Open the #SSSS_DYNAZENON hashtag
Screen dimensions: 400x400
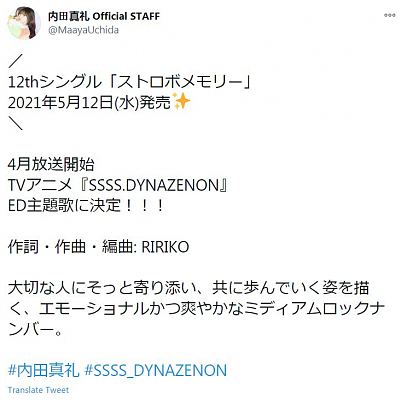point(156,371)
